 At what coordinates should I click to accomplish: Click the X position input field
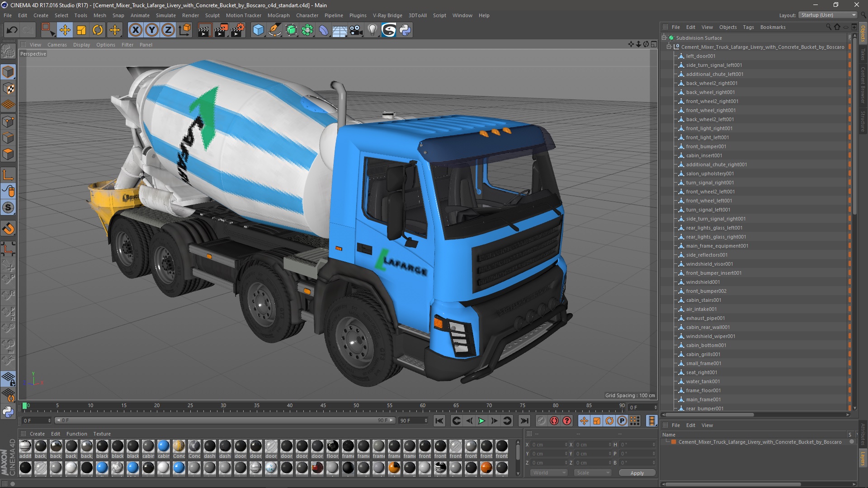pyautogui.click(x=549, y=445)
